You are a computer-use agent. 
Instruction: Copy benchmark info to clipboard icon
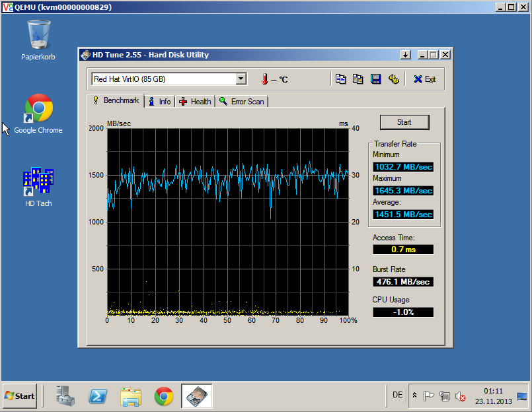340,79
